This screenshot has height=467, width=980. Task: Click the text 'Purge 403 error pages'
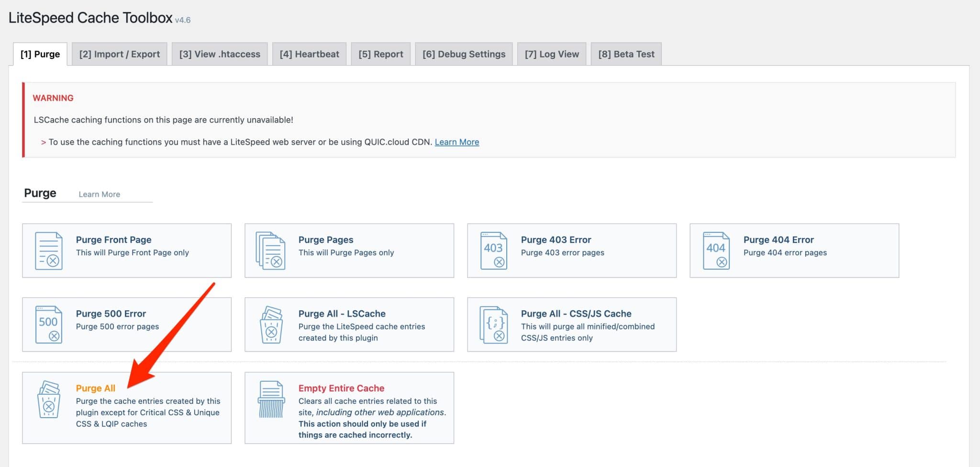tap(563, 252)
